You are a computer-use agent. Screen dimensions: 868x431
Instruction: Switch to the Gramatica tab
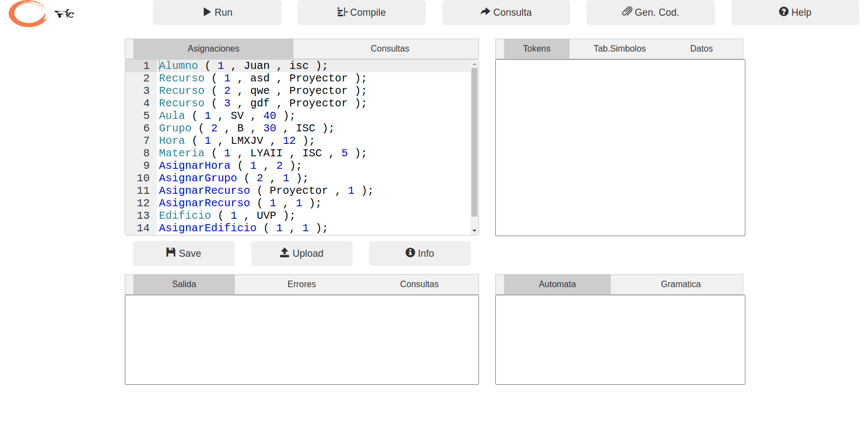pyautogui.click(x=680, y=284)
